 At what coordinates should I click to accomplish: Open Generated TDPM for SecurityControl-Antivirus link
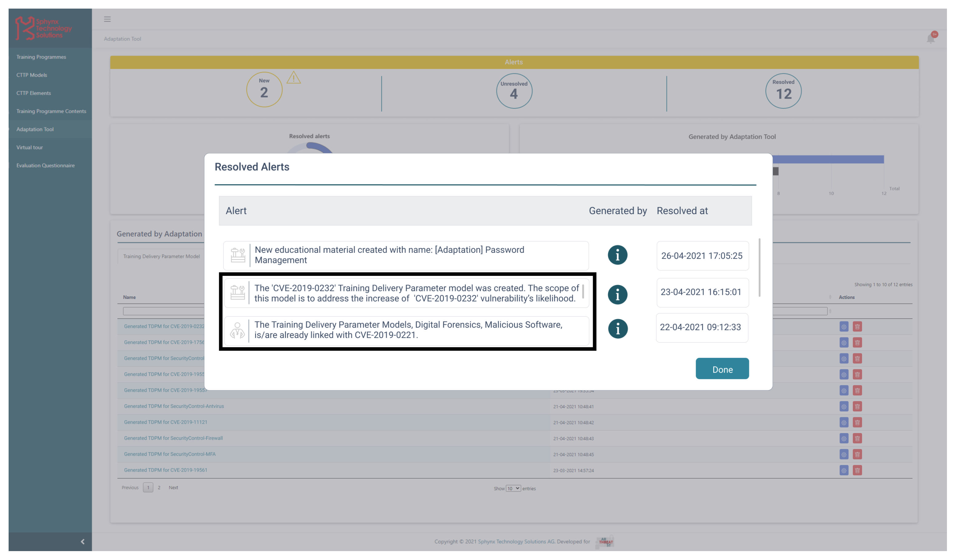click(174, 406)
